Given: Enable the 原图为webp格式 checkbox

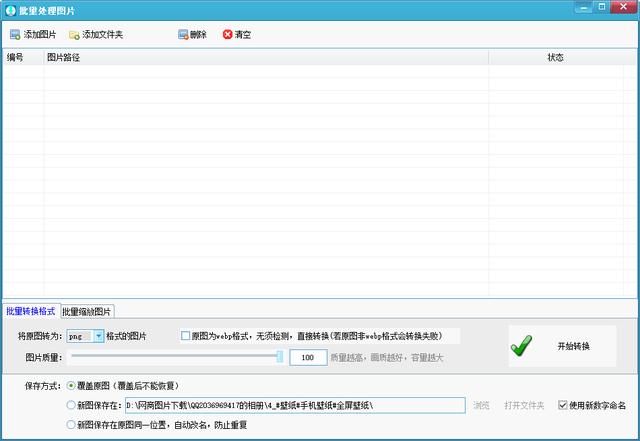Looking at the screenshot, I should tap(185, 336).
